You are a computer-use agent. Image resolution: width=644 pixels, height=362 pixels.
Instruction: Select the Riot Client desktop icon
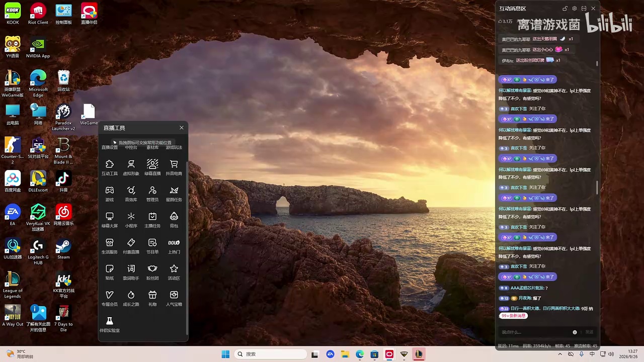click(38, 15)
